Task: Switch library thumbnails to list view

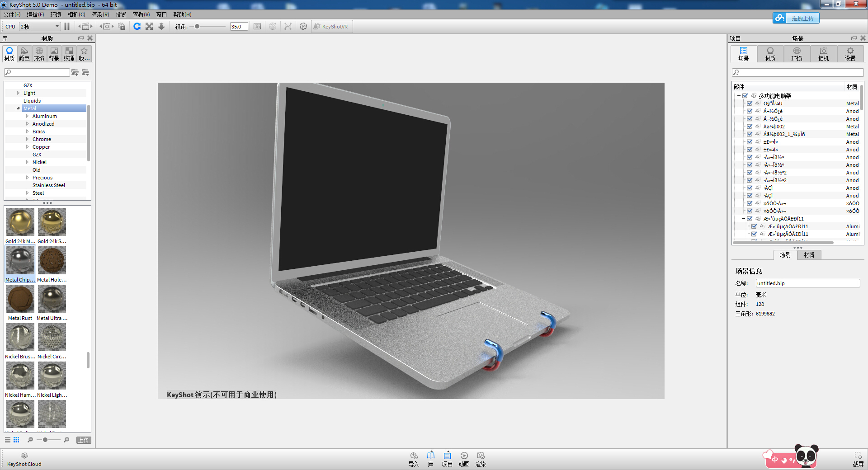Action: (8, 440)
